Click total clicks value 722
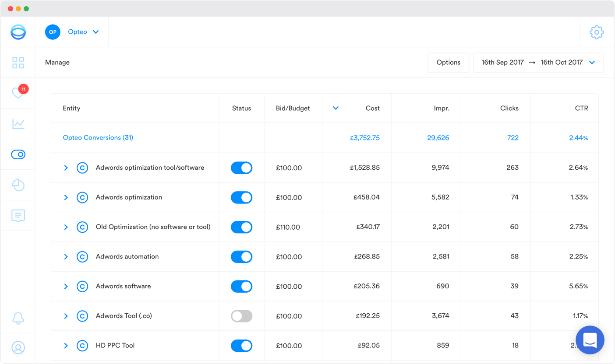Image resolution: width=615 pixels, height=364 pixels. click(513, 138)
